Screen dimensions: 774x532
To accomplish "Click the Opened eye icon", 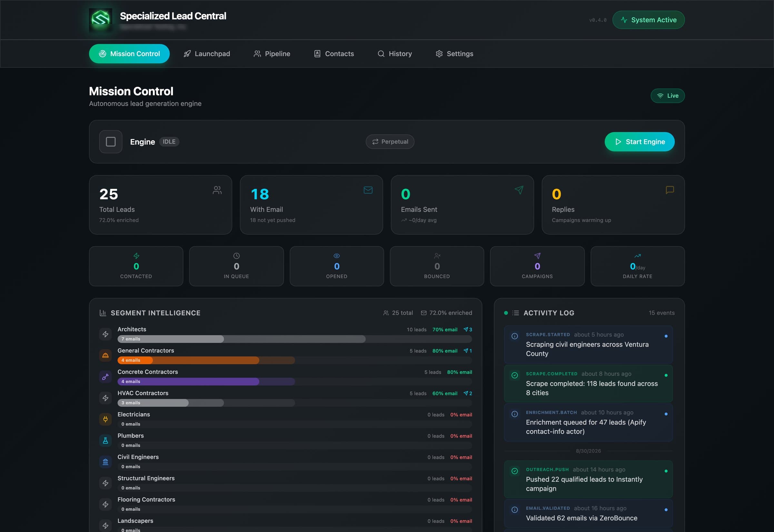I will [x=337, y=256].
